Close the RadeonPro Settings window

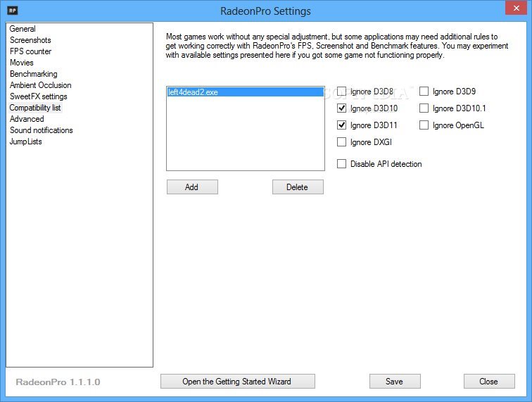[x=516, y=8]
